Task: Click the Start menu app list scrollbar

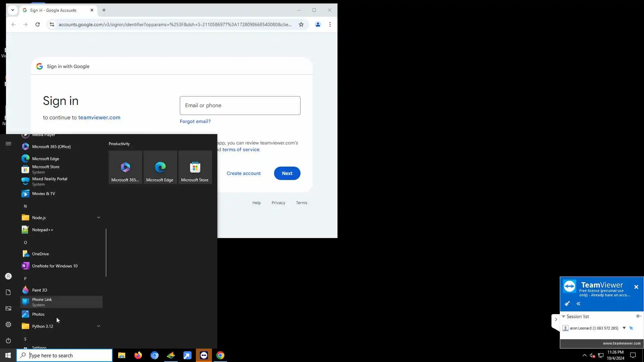Action: [106, 252]
